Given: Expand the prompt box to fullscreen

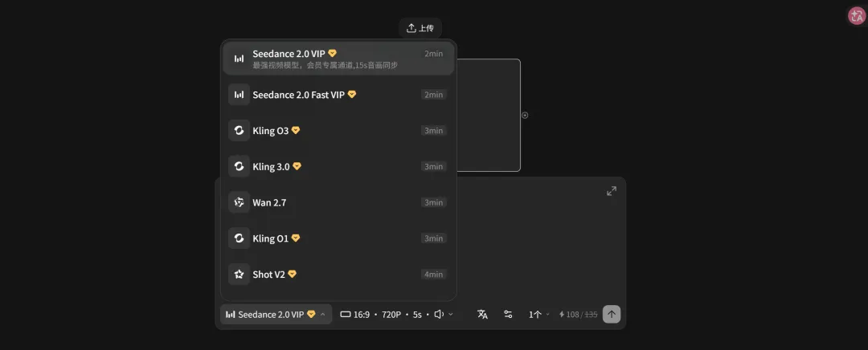Looking at the screenshot, I should pos(612,191).
